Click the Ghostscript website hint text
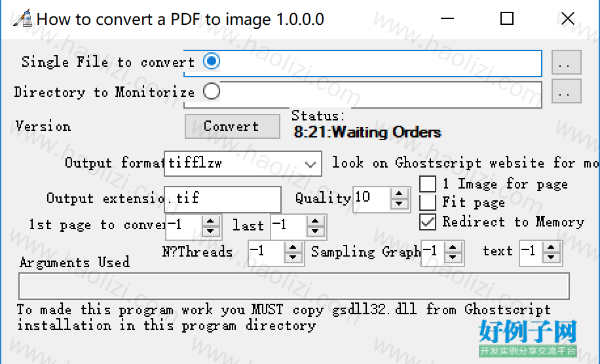The image size is (600, 364). (x=465, y=163)
